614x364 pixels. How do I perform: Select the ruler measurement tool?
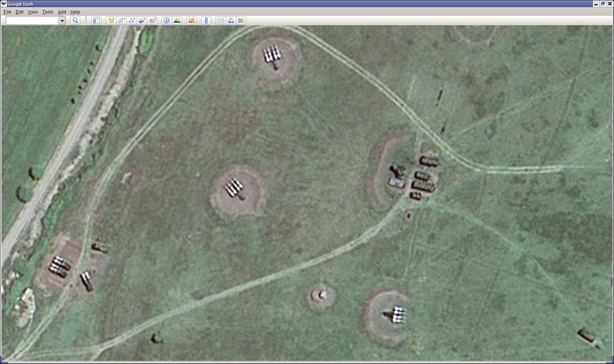[x=206, y=20]
